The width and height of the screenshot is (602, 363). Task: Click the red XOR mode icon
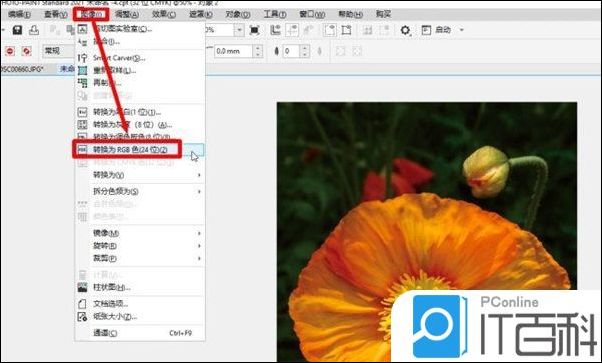point(26,51)
